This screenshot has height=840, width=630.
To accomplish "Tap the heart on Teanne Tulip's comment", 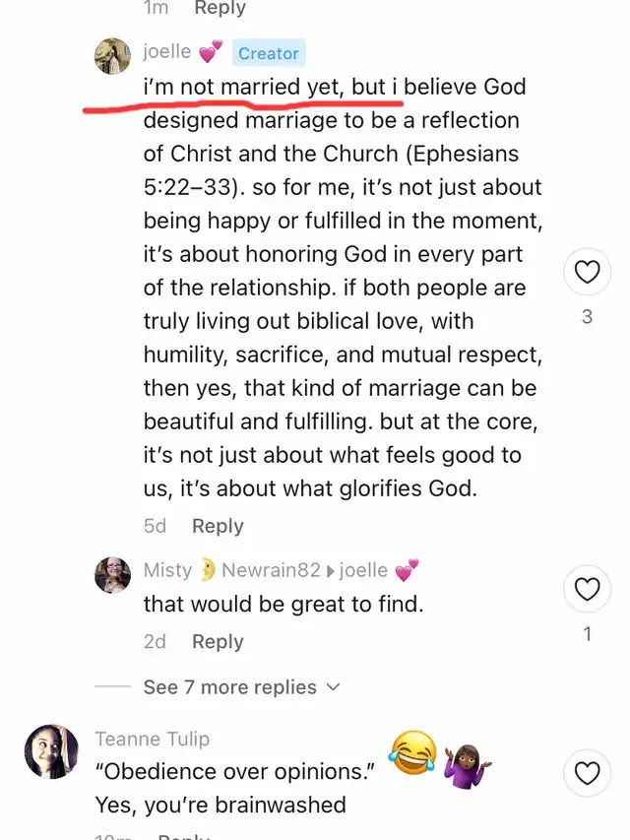I will click(588, 773).
